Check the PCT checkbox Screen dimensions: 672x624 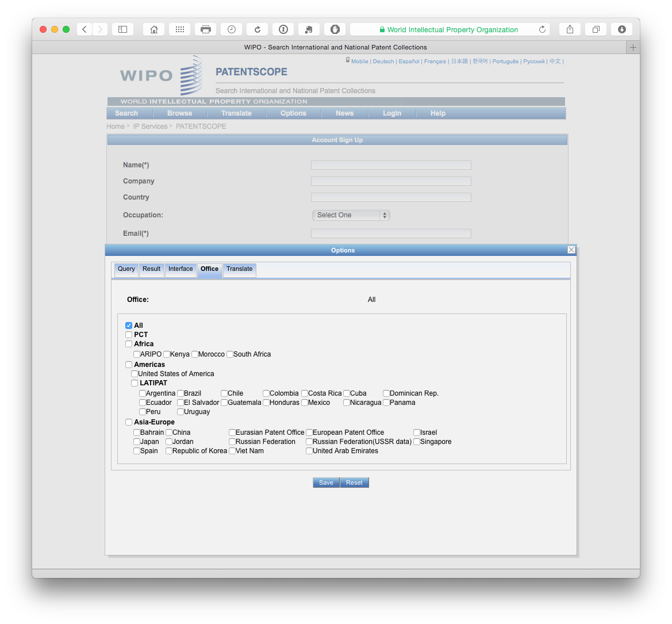tap(129, 335)
